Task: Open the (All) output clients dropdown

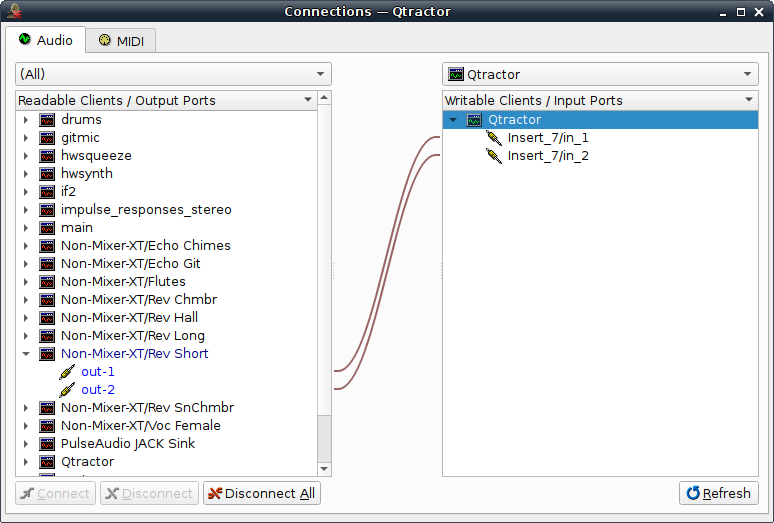Action: click(x=173, y=74)
